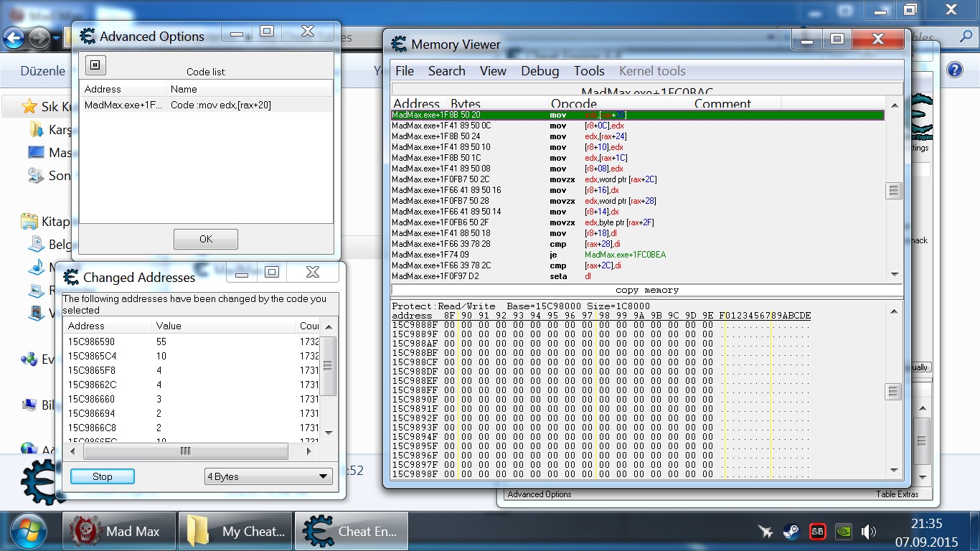This screenshot has height=551, width=980.
Task: Select the 'movzx edx,byte ptr [rax+2F]' row
Action: click(x=638, y=222)
